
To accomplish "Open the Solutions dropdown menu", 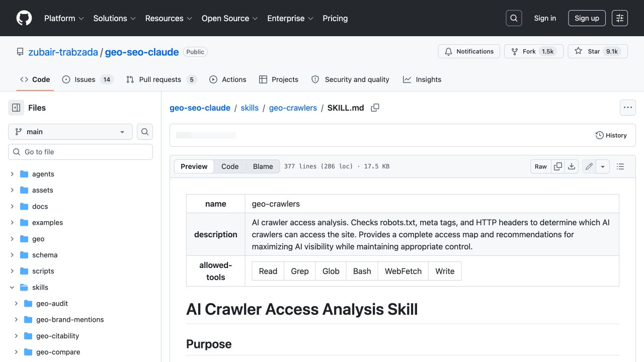I will point(115,18).
